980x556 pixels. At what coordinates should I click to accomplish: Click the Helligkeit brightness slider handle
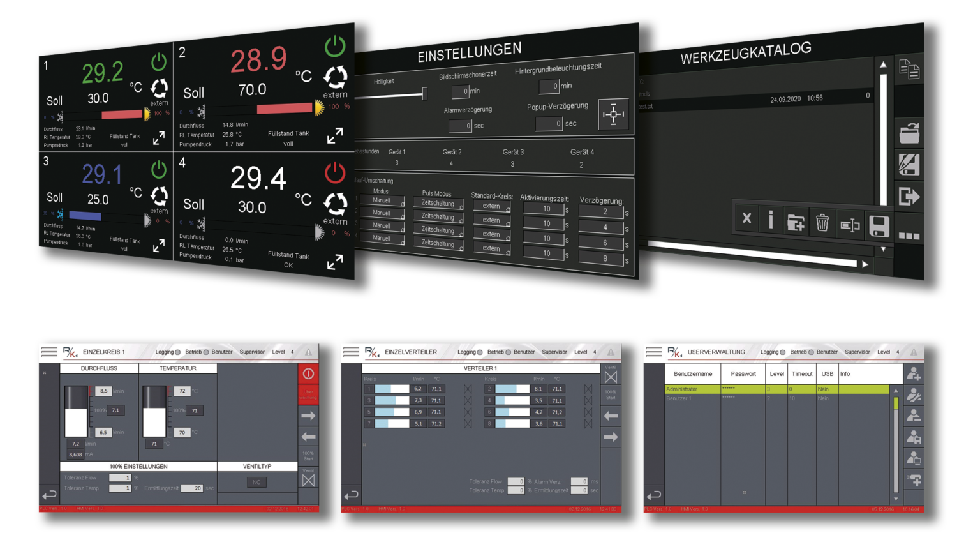[x=424, y=94]
